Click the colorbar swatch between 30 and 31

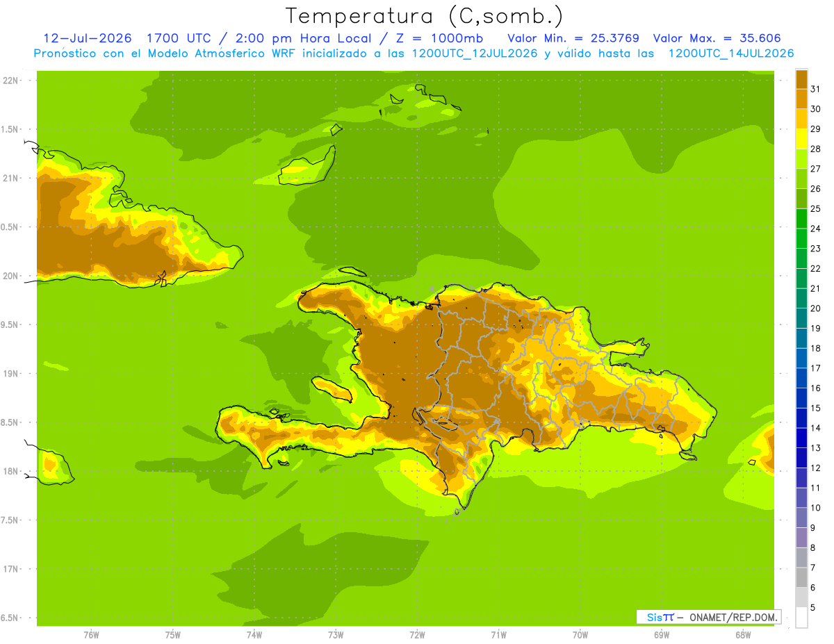point(801,99)
